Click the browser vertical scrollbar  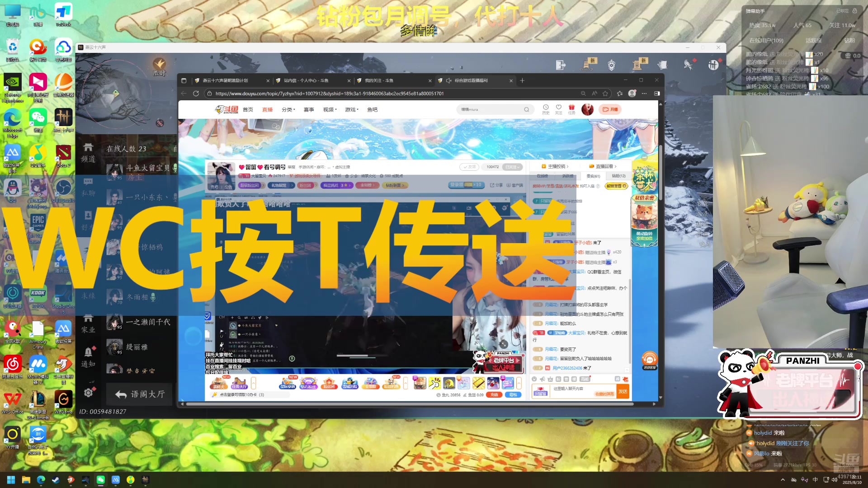click(660, 172)
